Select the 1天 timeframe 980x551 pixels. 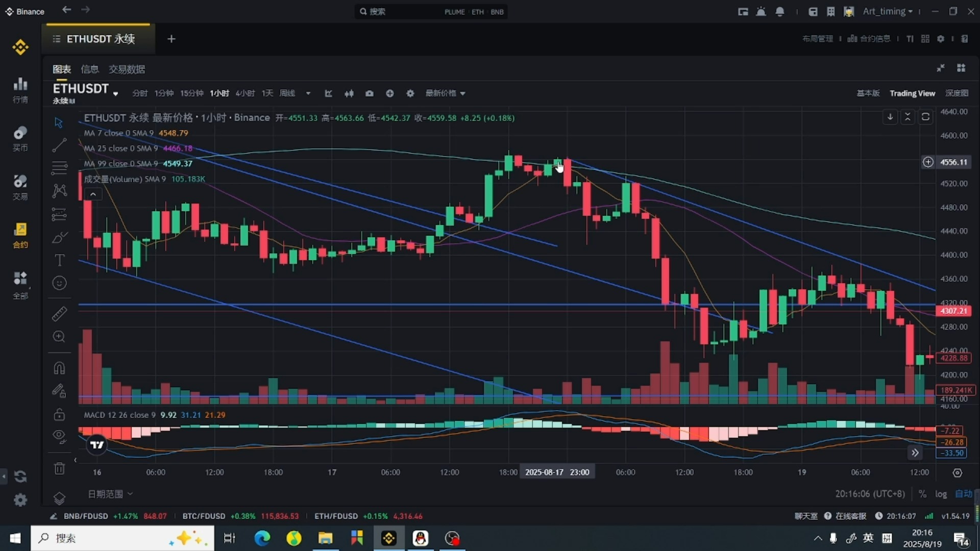click(267, 93)
